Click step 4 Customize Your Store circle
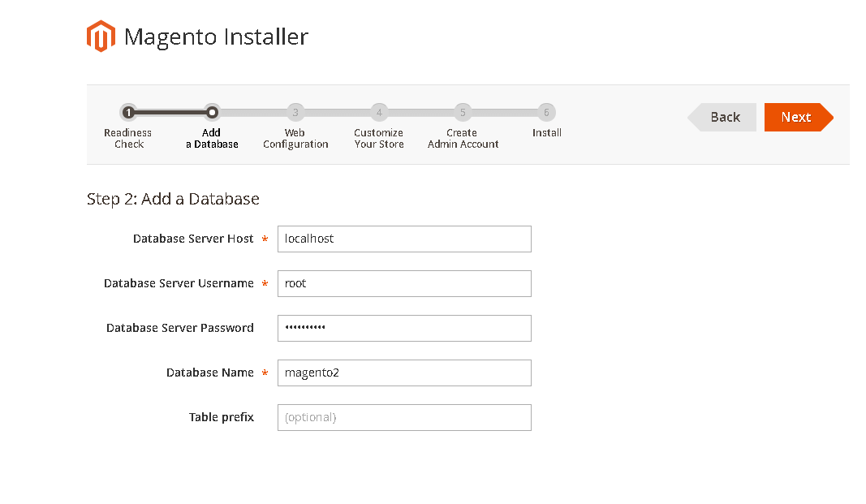 pos(379,113)
